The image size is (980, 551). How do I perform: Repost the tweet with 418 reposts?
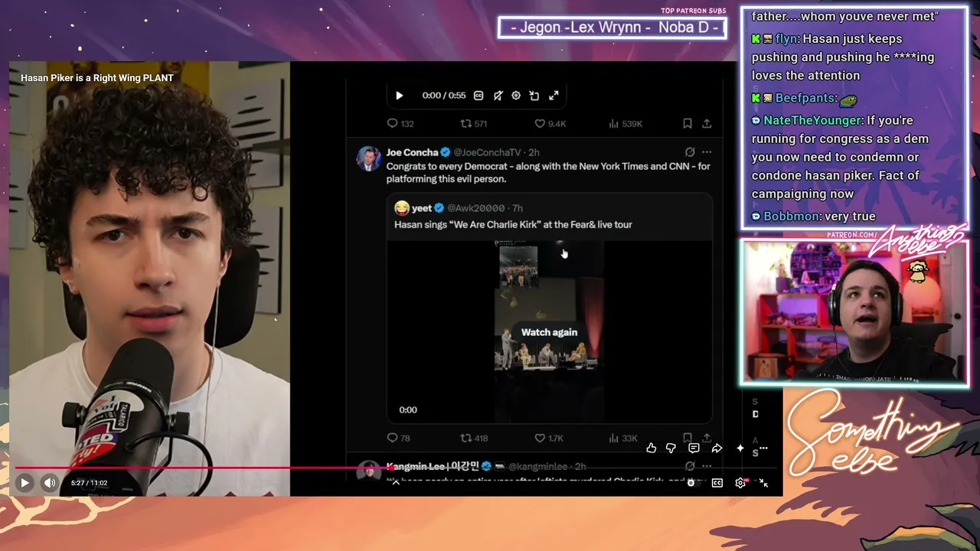click(x=473, y=438)
